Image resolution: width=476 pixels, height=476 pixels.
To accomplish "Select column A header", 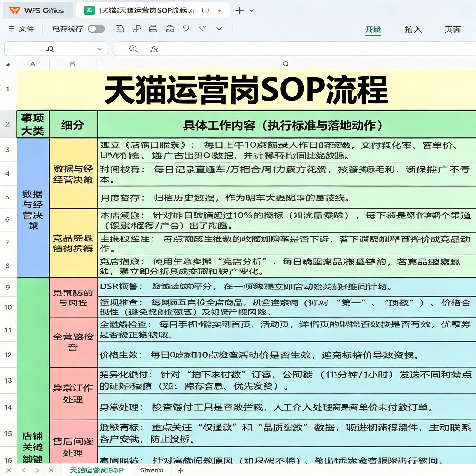I will [33, 64].
